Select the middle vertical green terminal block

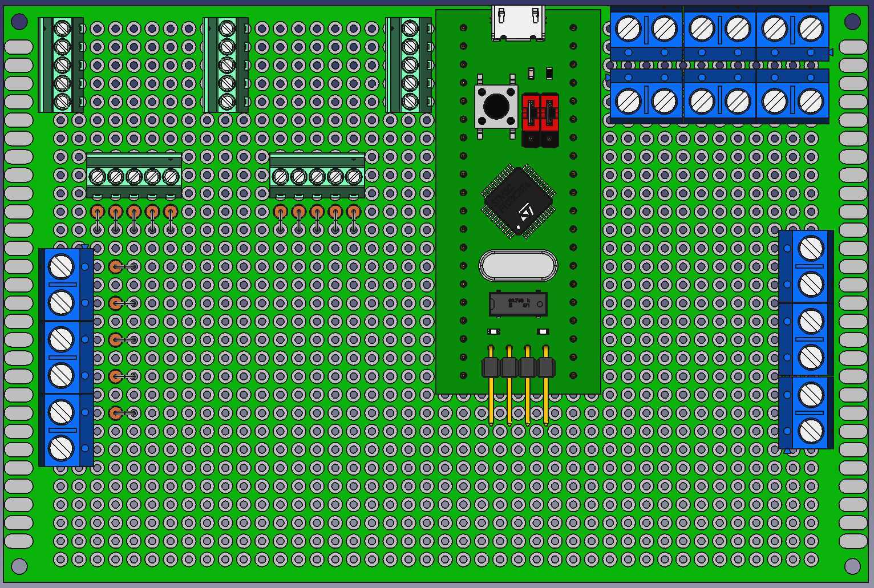(226, 65)
